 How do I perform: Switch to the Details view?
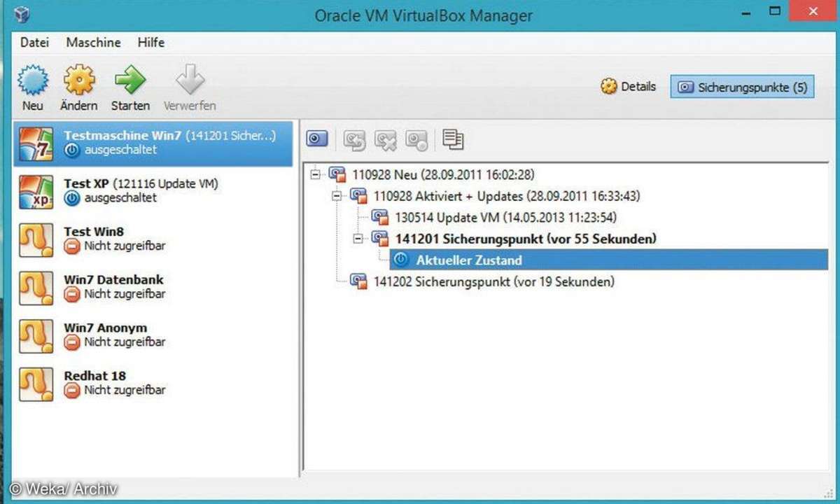628,87
